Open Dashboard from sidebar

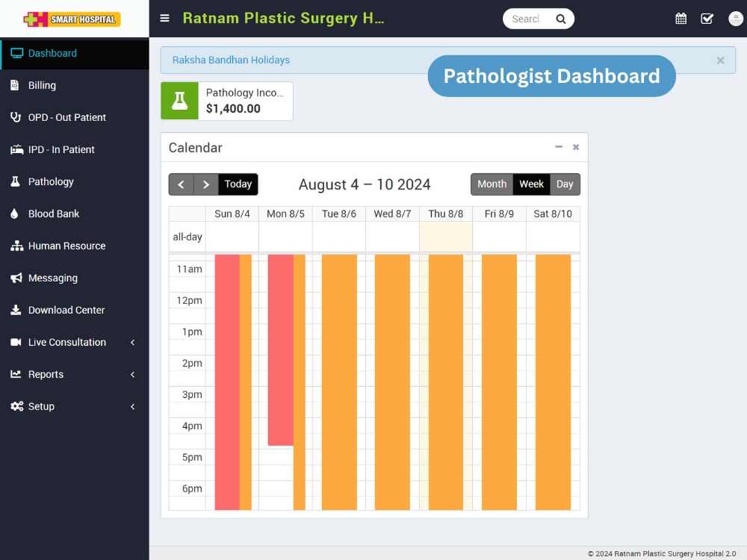74,53
